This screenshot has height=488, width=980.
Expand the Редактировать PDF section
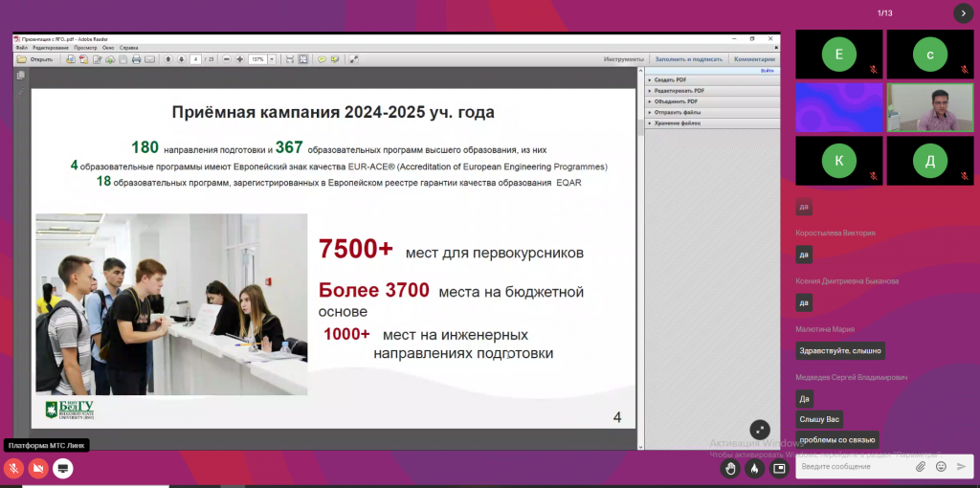pos(713,91)
